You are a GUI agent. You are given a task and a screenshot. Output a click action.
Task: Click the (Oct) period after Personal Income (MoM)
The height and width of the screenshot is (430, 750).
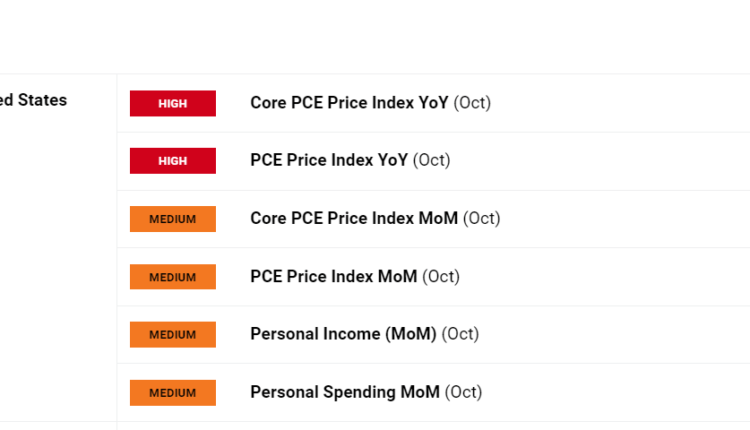pyautogui.click(x=460, y=335)
